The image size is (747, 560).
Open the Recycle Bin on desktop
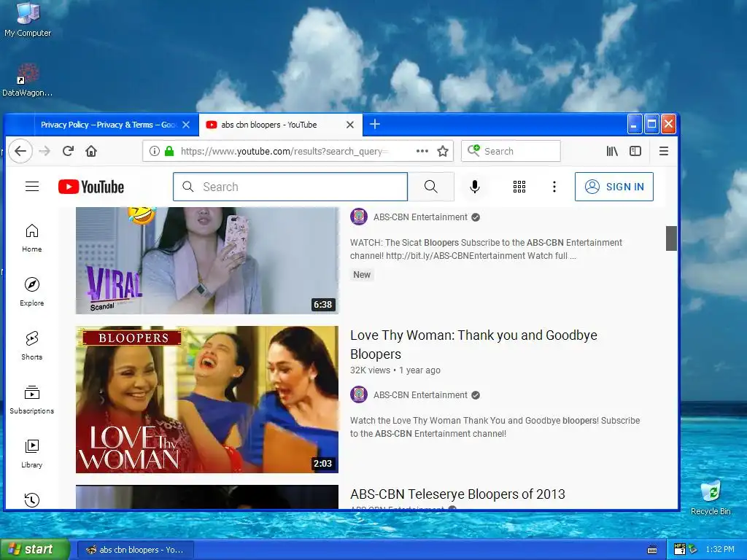pyautogui.click(x=711, y=497)
